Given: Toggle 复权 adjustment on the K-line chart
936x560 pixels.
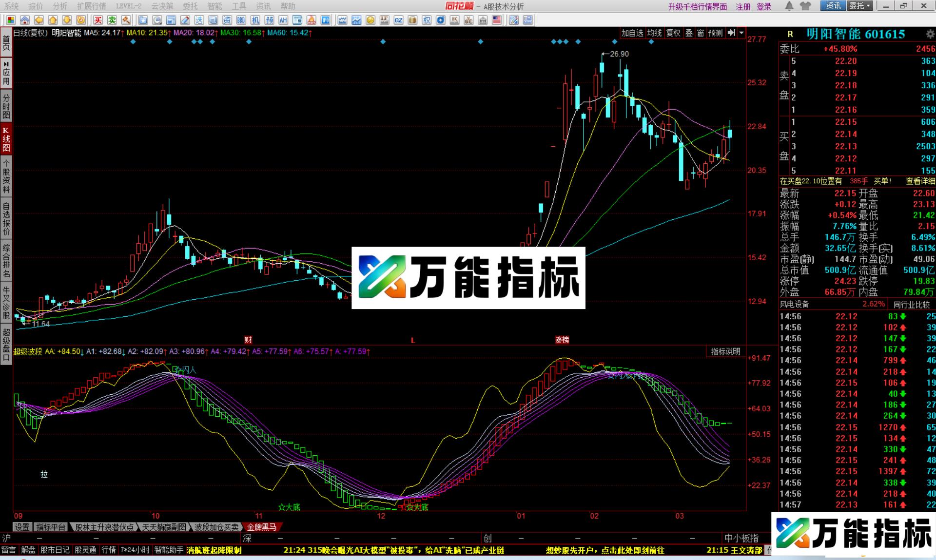Looking at the screenshot, I should pyautogui.click(x=673, y=33).
